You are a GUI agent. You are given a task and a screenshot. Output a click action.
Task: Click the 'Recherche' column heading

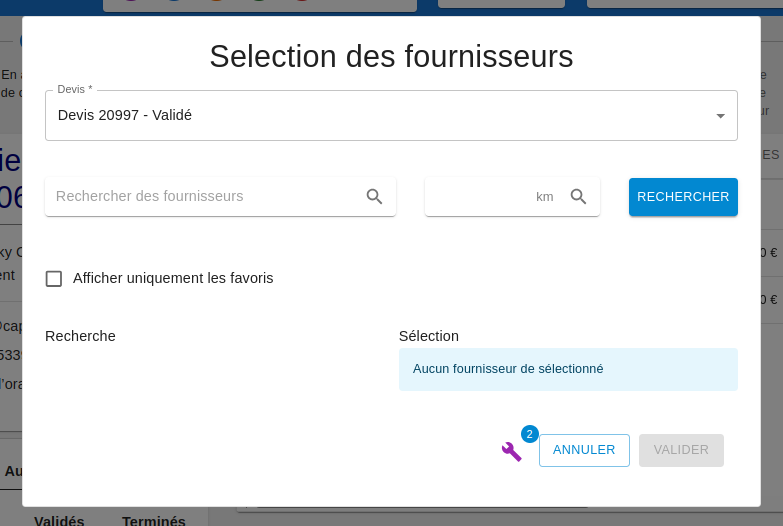coord(80,336)
